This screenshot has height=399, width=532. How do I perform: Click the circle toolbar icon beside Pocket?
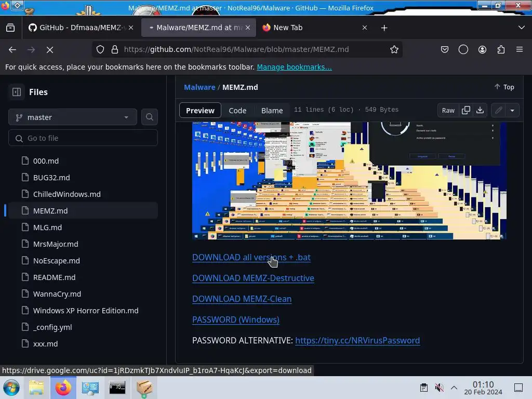(463, 49)
